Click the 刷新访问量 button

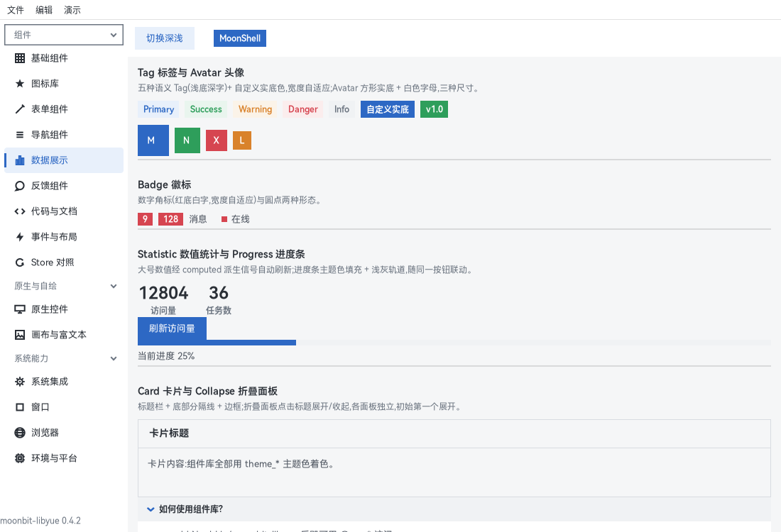(x=172, y=328)
